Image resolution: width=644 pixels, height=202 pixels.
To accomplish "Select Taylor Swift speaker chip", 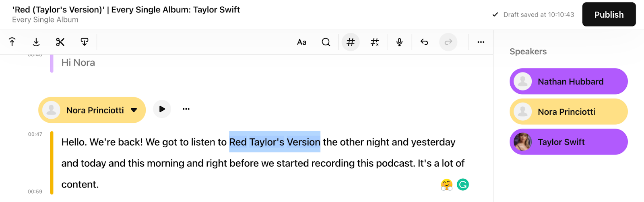I will [568, 142].
